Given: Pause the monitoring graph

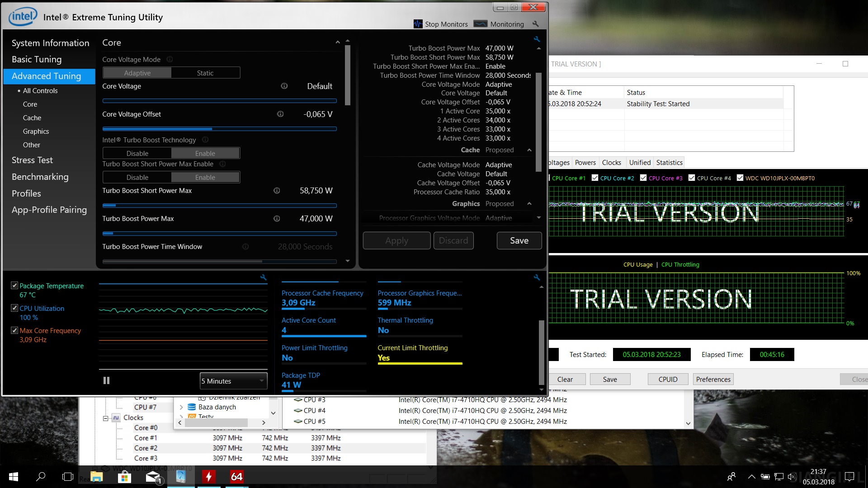Looking at the screenshot, I should [106, 380].
